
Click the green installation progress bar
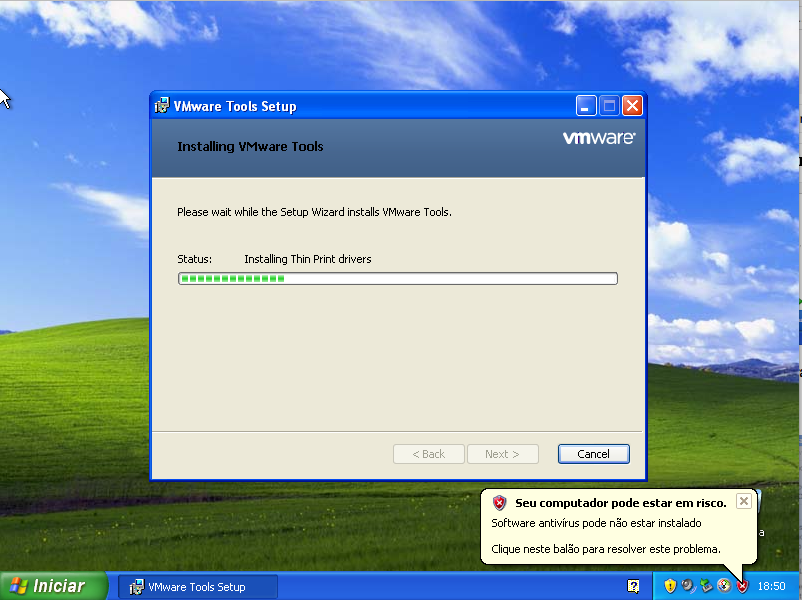coord(397,279)
